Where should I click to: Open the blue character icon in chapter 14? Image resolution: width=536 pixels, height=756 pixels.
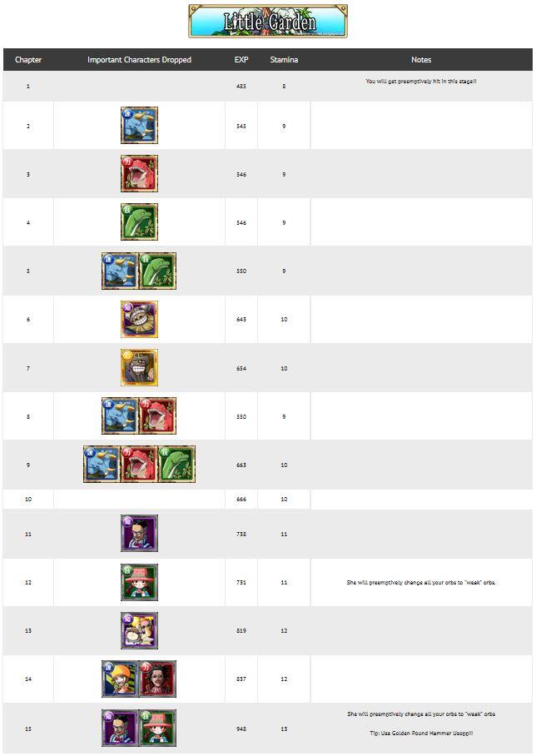point(121,679)
